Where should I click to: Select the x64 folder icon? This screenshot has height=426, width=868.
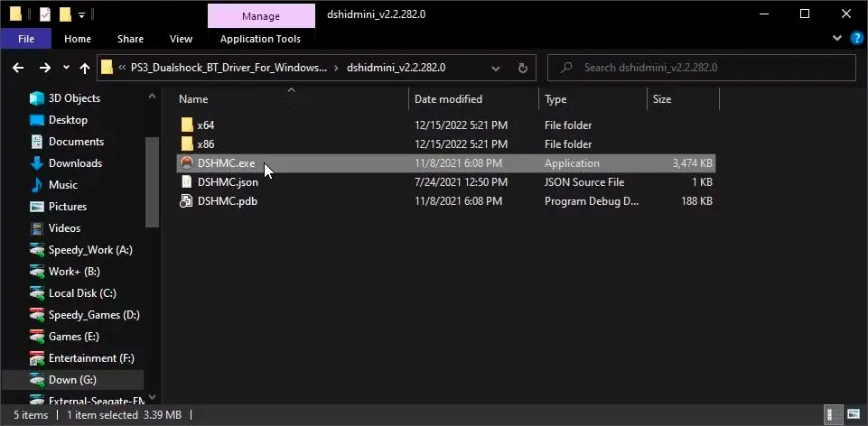pos(187,125)
